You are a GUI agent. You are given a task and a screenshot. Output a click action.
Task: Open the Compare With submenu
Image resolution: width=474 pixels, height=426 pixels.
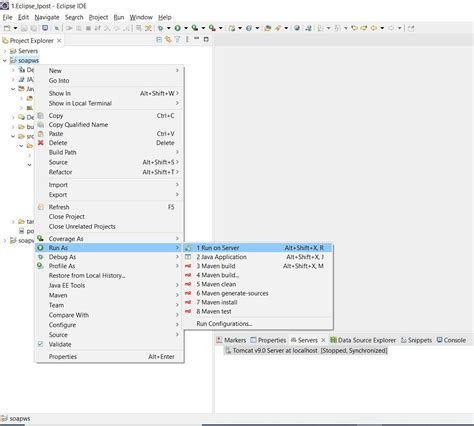[109, 315]
